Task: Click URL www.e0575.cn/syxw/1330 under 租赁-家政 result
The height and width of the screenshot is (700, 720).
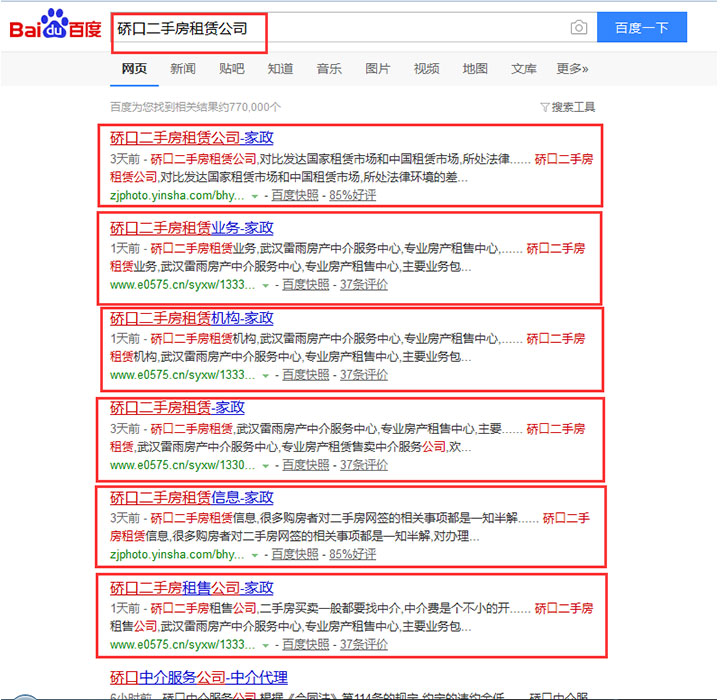Action: (182, 465)
